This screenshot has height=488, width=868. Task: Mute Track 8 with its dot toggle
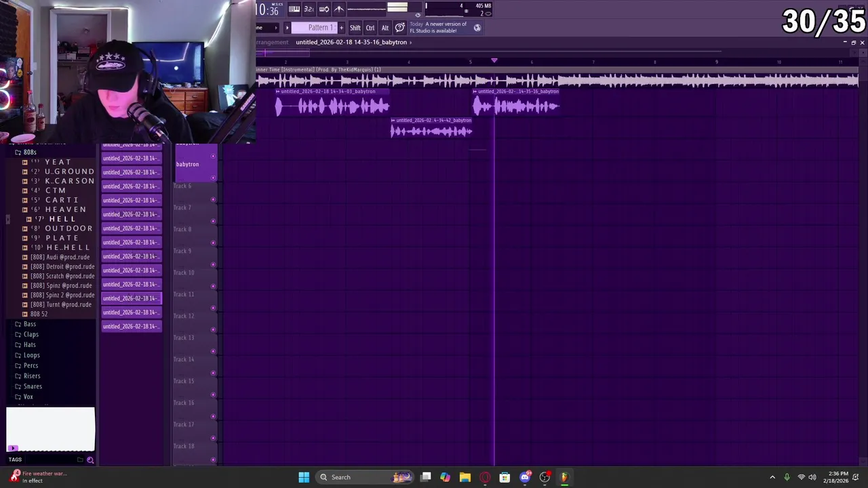[x=214, y=243]
